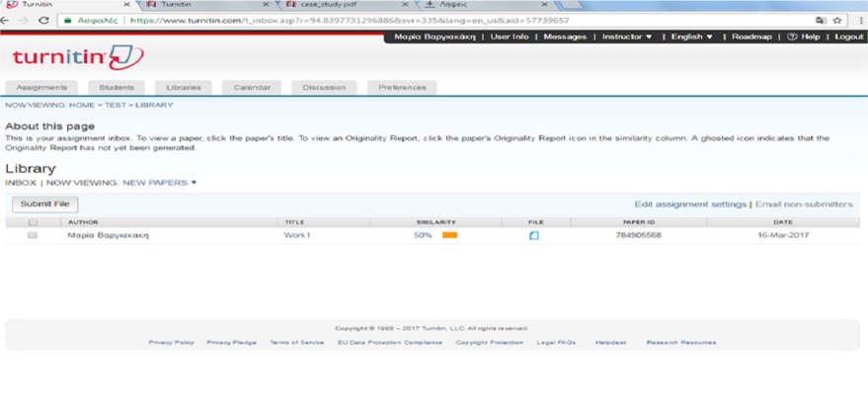Tick the checkbox for Μαρία Βαρυγιακάκη row

33,235
